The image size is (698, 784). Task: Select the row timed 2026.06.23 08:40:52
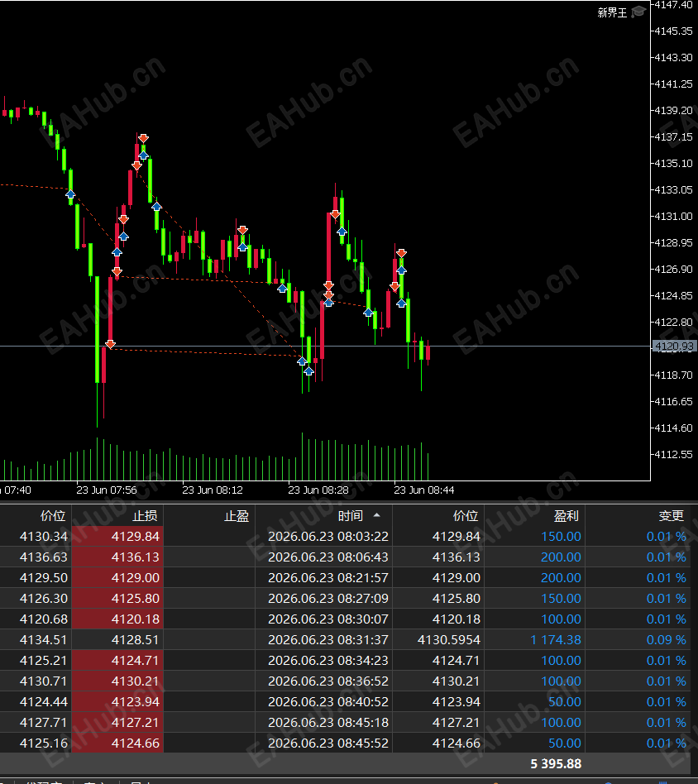[345, 701]
